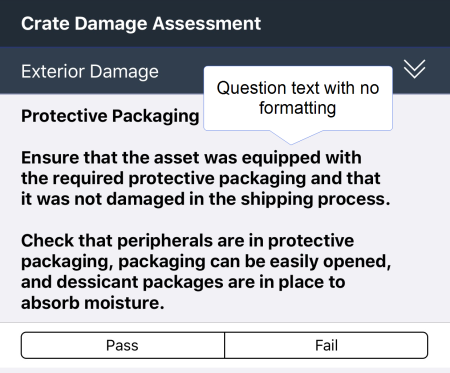Click the 'Question text with no' callout line
The width and height of the screenshot is (450, 373).
point(298,88)
